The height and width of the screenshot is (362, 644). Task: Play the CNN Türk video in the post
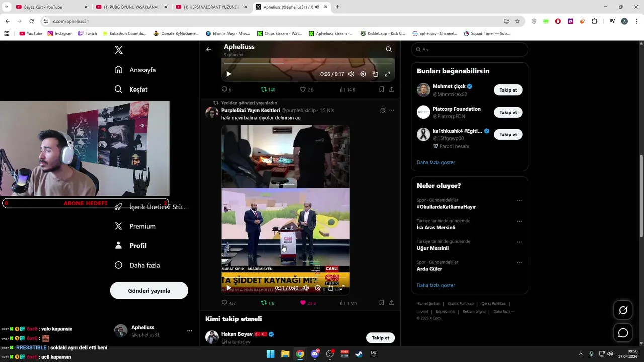coord(229,288)
